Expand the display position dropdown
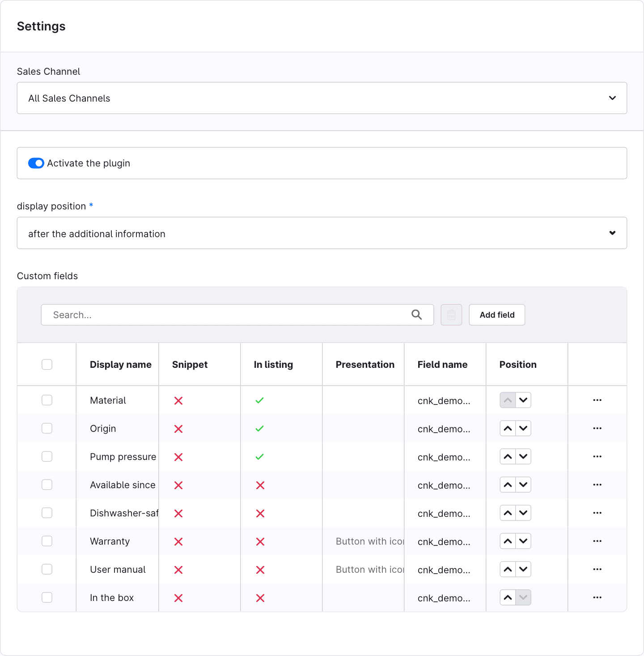 click(322, 233)
